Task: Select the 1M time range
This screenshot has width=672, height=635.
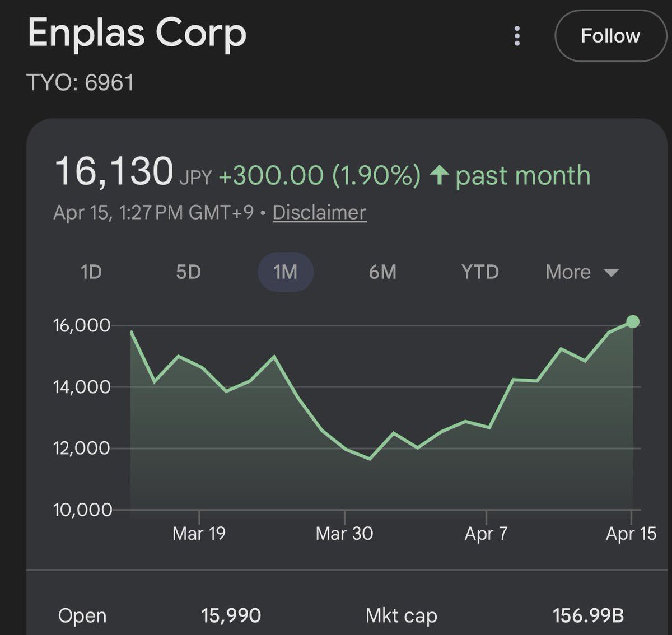Action: click(x=286, y=272)
